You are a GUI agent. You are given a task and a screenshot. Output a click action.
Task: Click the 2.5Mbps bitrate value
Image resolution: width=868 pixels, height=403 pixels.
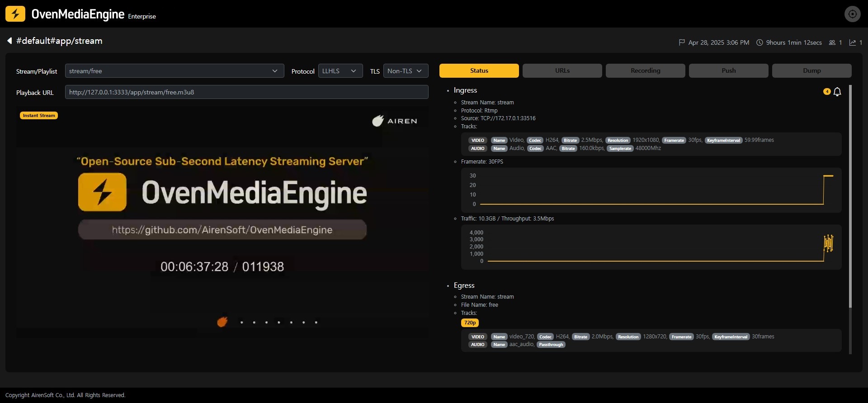[x=592, y=140]
